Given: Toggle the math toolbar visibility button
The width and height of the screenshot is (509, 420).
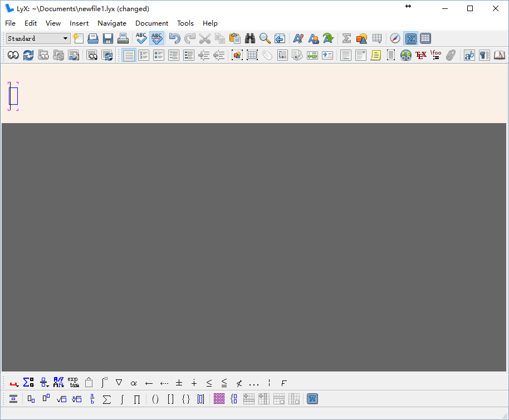Looking at the screenshot, I should [410, 38].
